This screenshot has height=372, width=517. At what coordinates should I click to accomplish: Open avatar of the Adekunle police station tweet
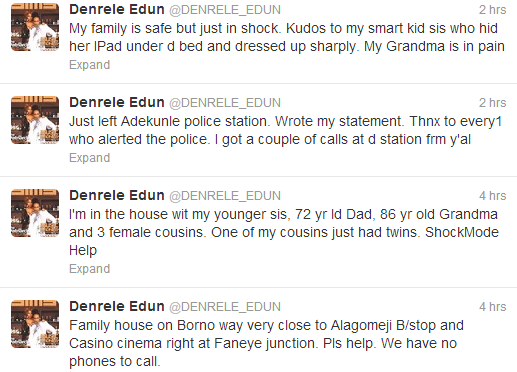(35, 120)
